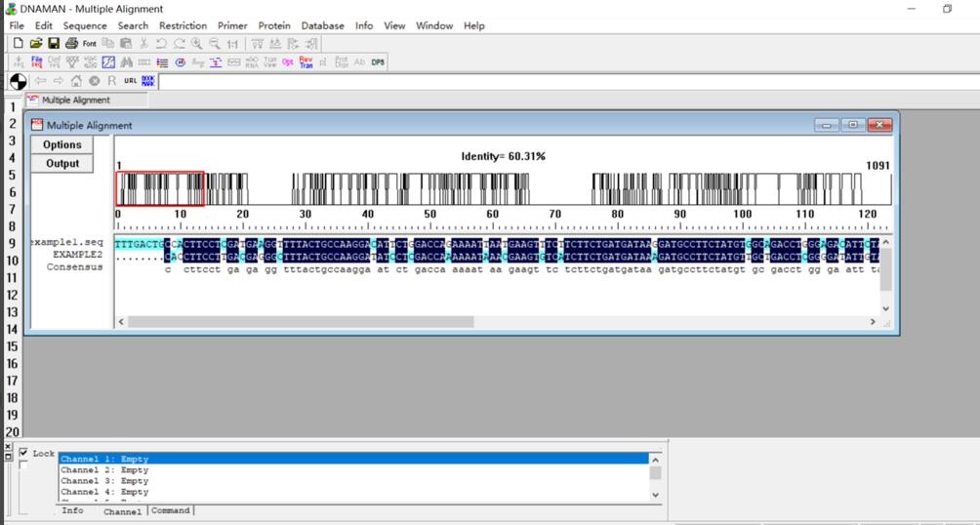Image resolution: width=980 pixels, height=525 pixels.
Task: Open the Restriction menu
Action: [183, 25]
